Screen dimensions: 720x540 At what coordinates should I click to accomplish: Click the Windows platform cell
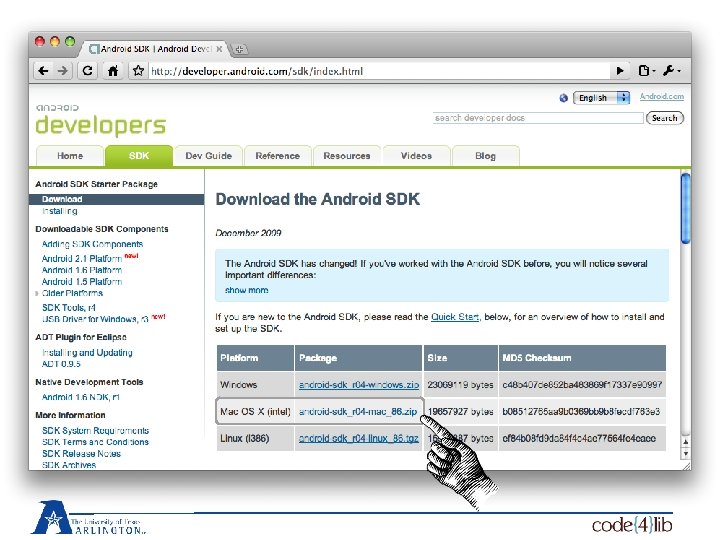click(255, 385)
